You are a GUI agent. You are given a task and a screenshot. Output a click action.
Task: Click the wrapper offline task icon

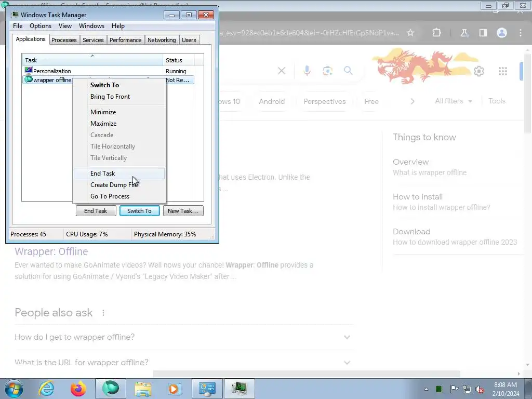tap(29, 79)
